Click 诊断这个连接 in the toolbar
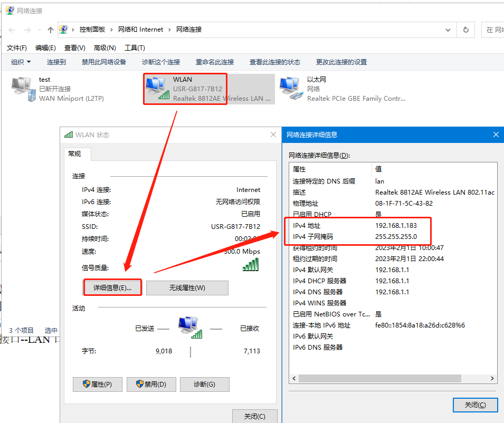Screen dimensions: 504x423 point(161,62)
